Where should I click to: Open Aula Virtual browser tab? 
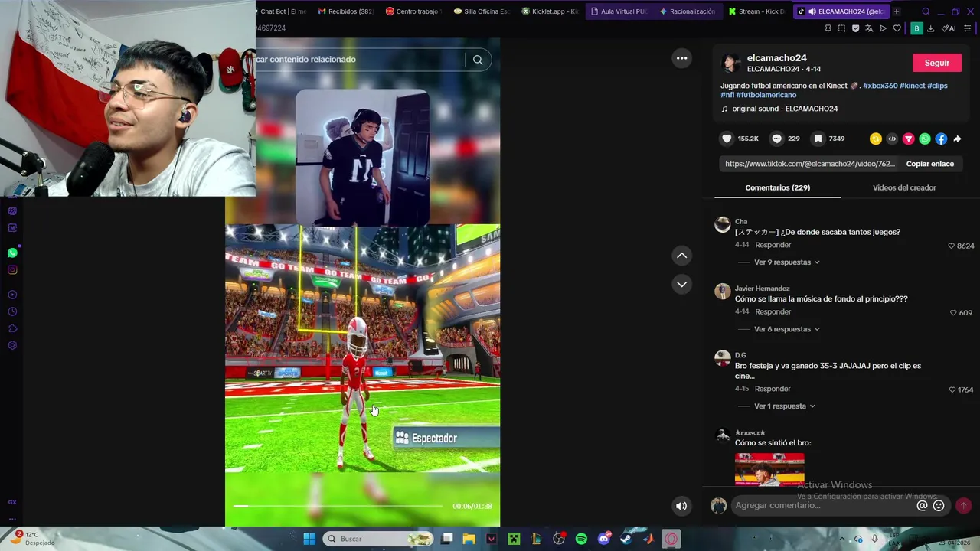pyautogui.click(x=619, y=11)
